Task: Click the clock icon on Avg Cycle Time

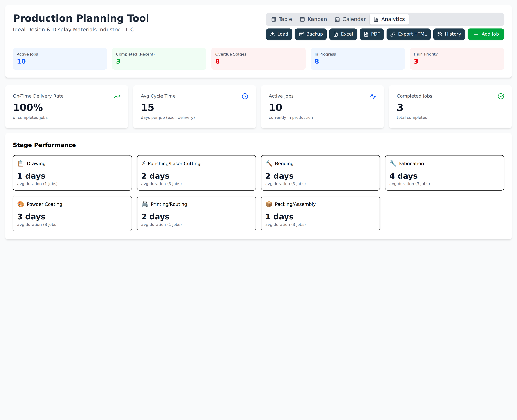Action: (x=245, y=96)
